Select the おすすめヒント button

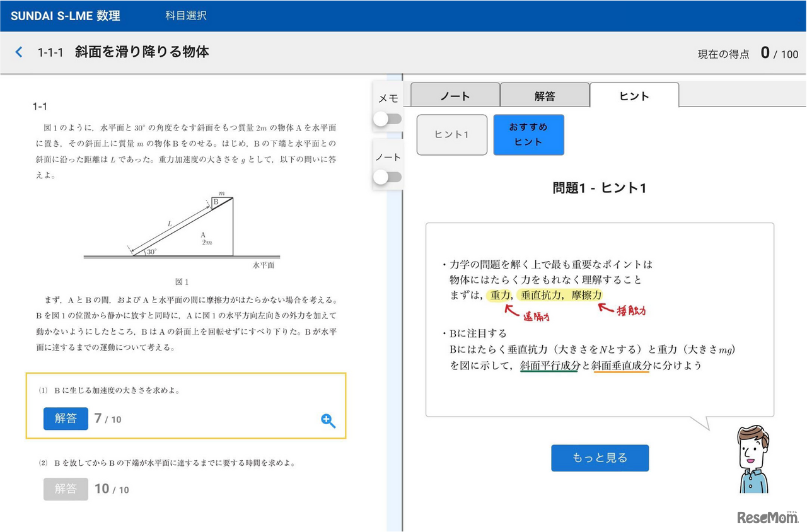tap(530, 134)
